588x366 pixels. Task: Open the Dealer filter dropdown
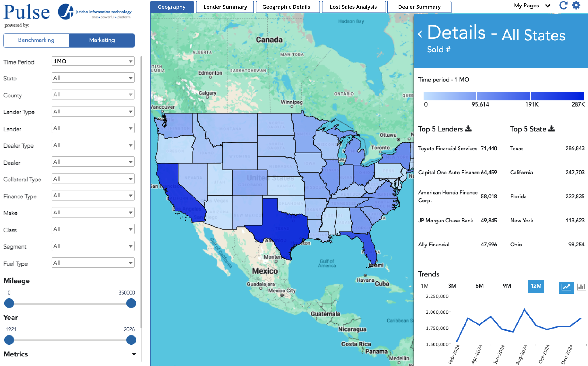[93, 162]
